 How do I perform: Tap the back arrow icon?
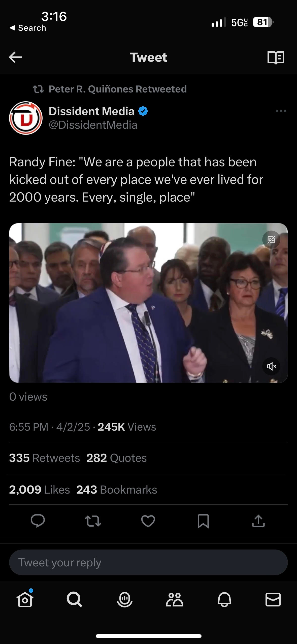coord(15,57)
